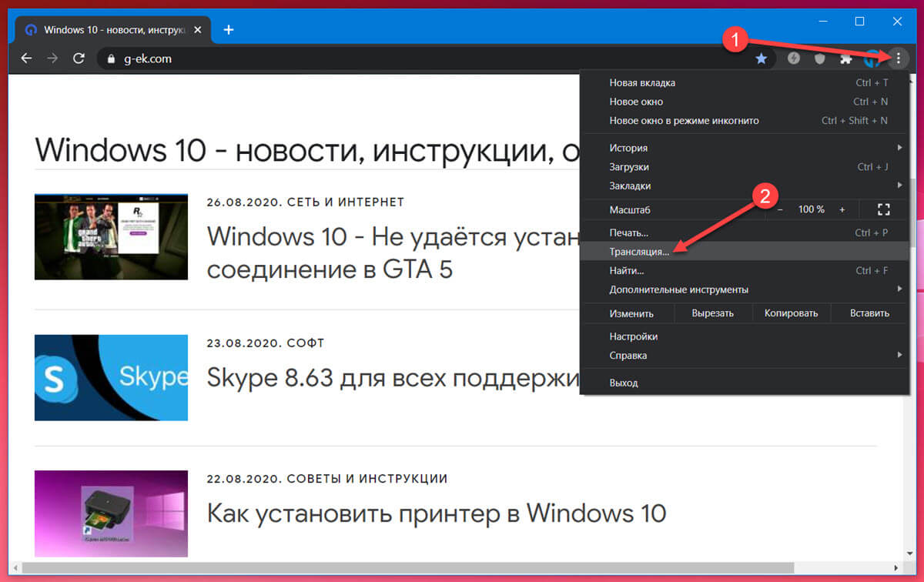Click the 'Вырезать' edit button
Viewport: 924px width, 582px height.
point(712,313)
